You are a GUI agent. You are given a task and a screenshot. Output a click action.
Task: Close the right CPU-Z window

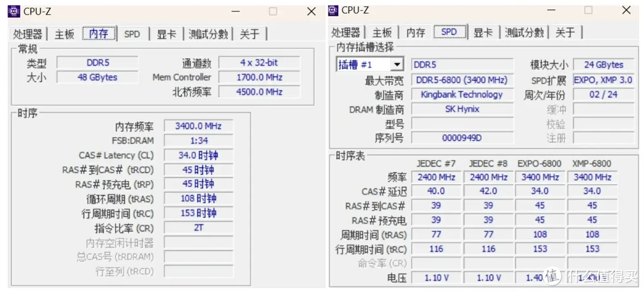tap(626, 10)
